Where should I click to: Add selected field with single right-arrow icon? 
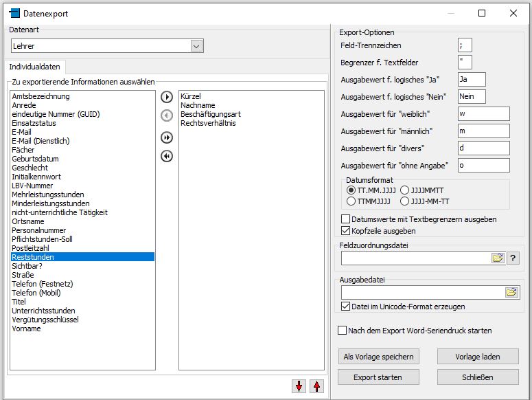pyautogui.click(x=167, y=97)
